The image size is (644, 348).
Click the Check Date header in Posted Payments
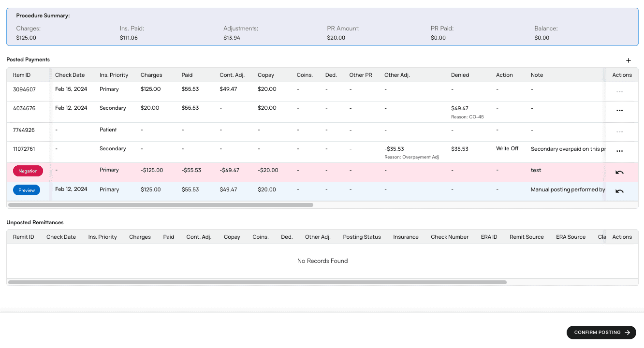click(70, 75)
